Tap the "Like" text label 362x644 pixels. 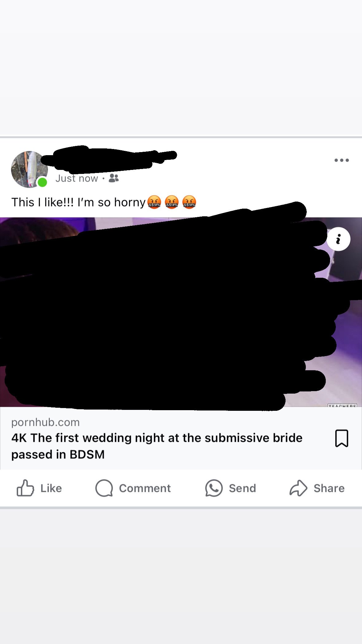[x=51, y=488]
